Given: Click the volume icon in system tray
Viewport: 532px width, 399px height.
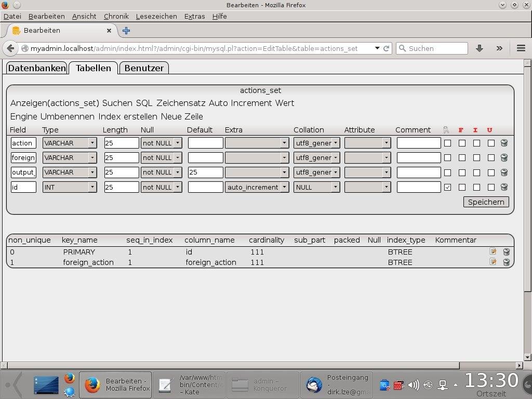Looking at the screenshot, I should click(413, 384).
